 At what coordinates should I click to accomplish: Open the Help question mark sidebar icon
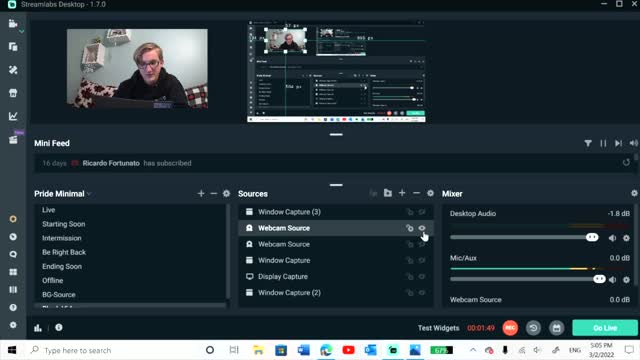13,307
